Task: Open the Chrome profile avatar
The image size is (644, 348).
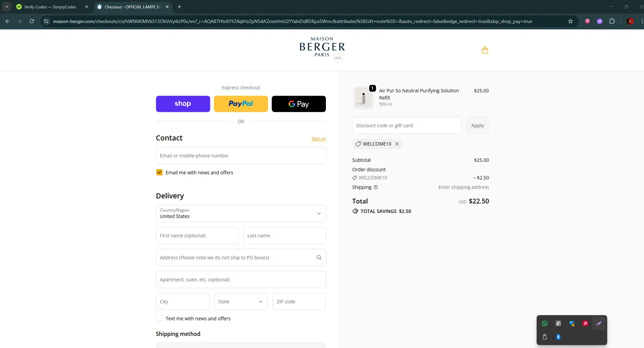Action: 630,21
